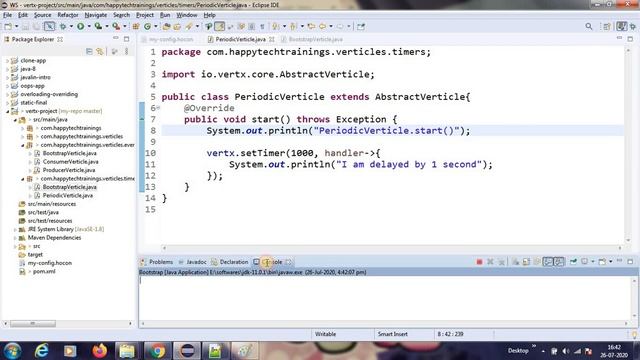This screenshot has height=360, width=640.
Task: Click the toolbar Search magnifier icon
Action: [589, 27]
